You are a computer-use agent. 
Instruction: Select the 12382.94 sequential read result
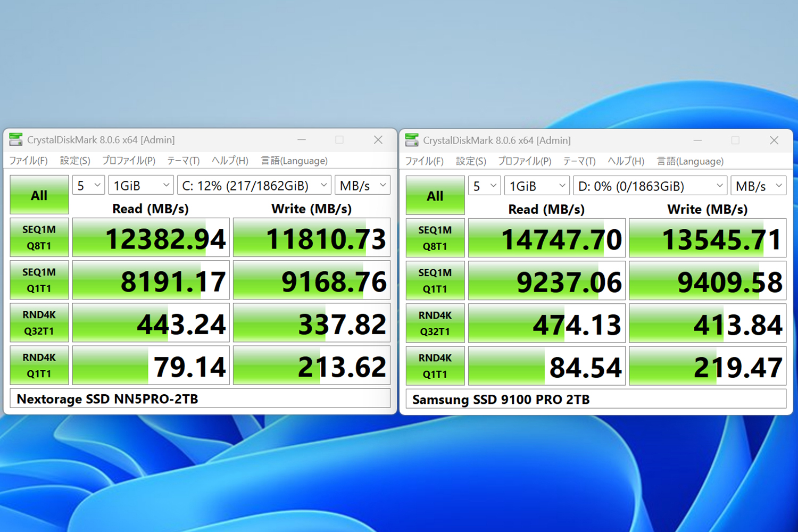coord(151,237)
